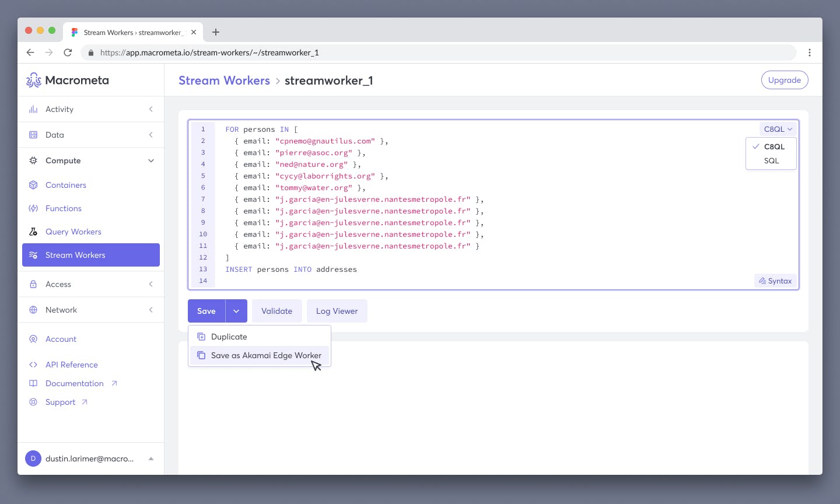The width and height of the screenshot is (840, 504).
Task: Select Stream Workers in the sidebar
Action: [x=91, y=255]
